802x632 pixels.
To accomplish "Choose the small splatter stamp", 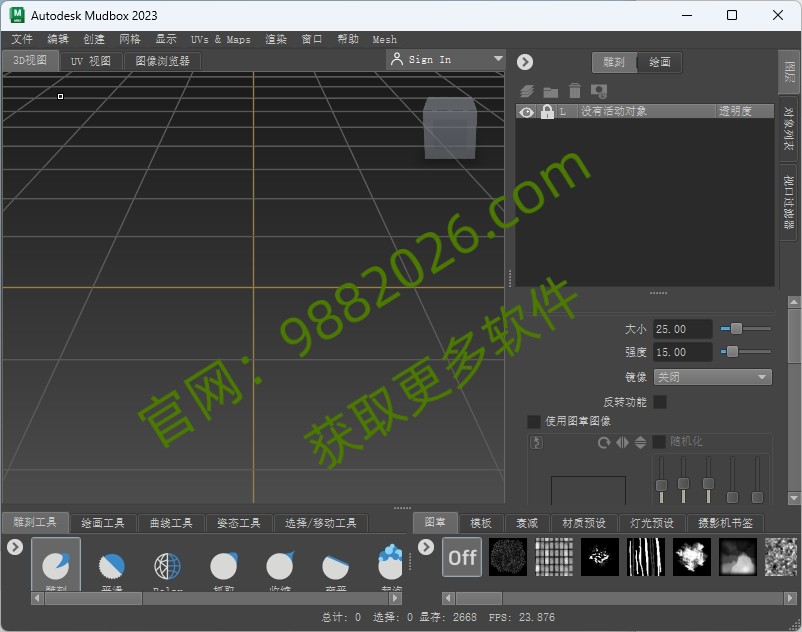I will (600, 557).
